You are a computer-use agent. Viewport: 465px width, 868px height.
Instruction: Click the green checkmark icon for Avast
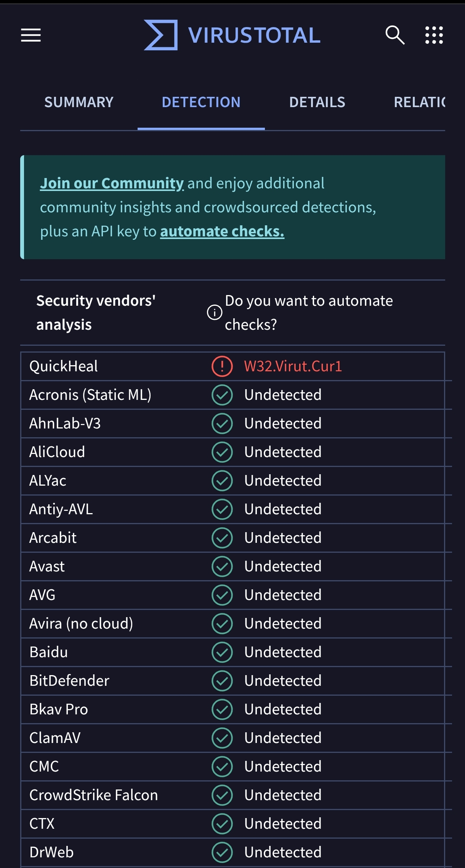point(222,566)
